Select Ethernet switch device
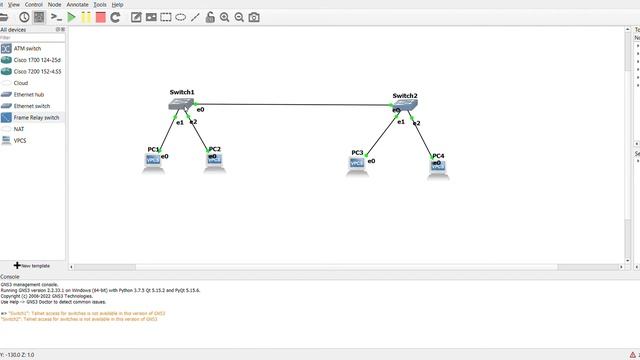The width and height of the screenshot is (640, 360). 32,106
